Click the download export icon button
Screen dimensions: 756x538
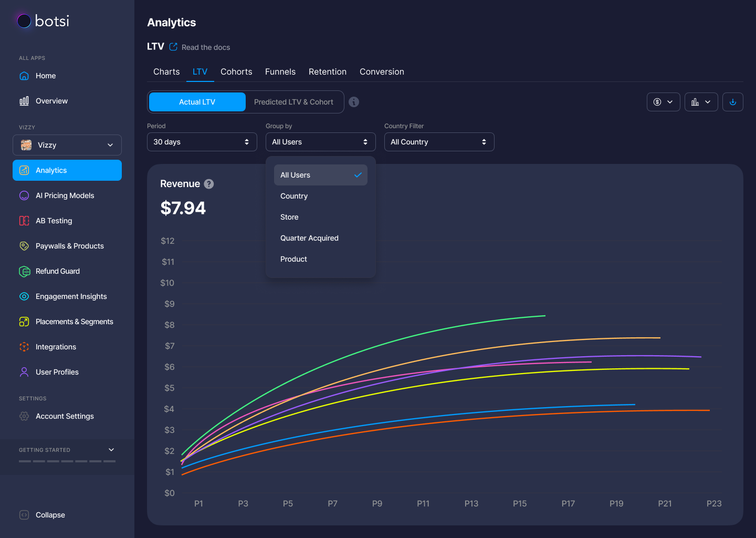pyautogui.click(x=732, y=102)
